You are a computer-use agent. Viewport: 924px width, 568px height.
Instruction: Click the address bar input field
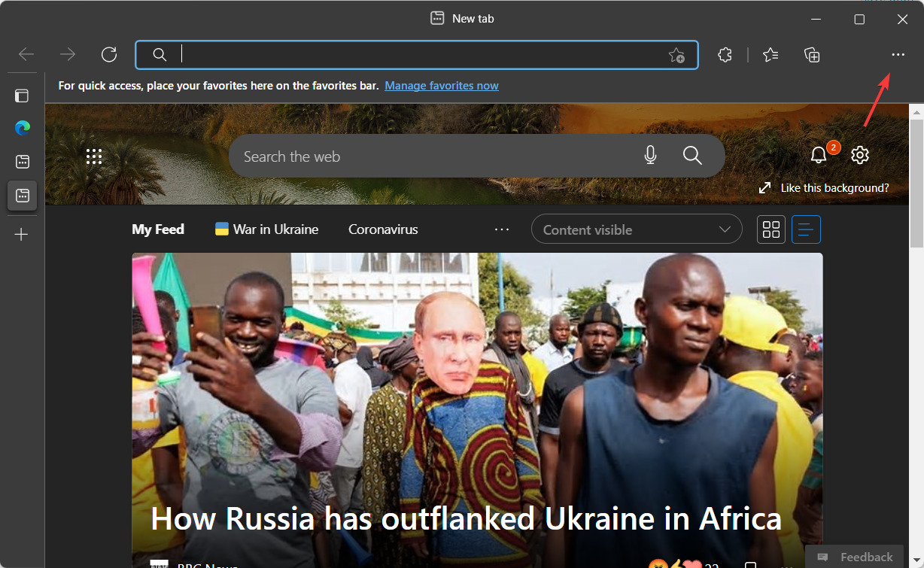tap(416, 55)
